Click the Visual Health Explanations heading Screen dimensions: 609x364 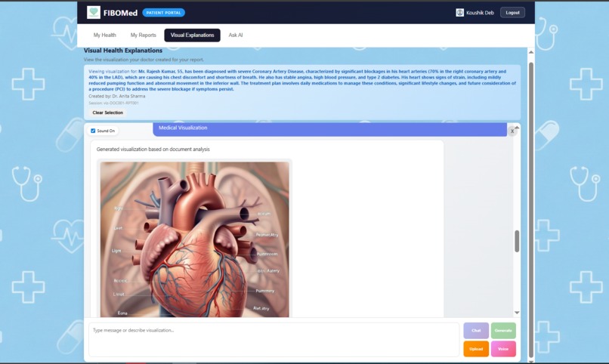pos(123,51)
